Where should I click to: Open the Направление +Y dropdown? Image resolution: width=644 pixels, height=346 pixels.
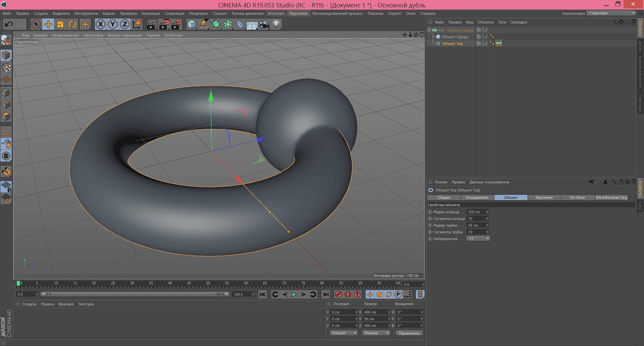tap(478, 238)
